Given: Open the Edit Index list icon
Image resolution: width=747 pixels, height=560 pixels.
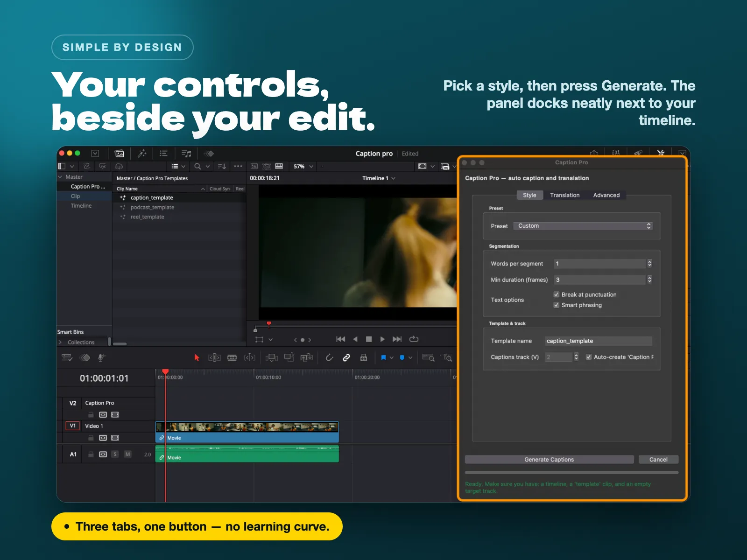Looking at the screenshot, I should click(x=163, y=154).
